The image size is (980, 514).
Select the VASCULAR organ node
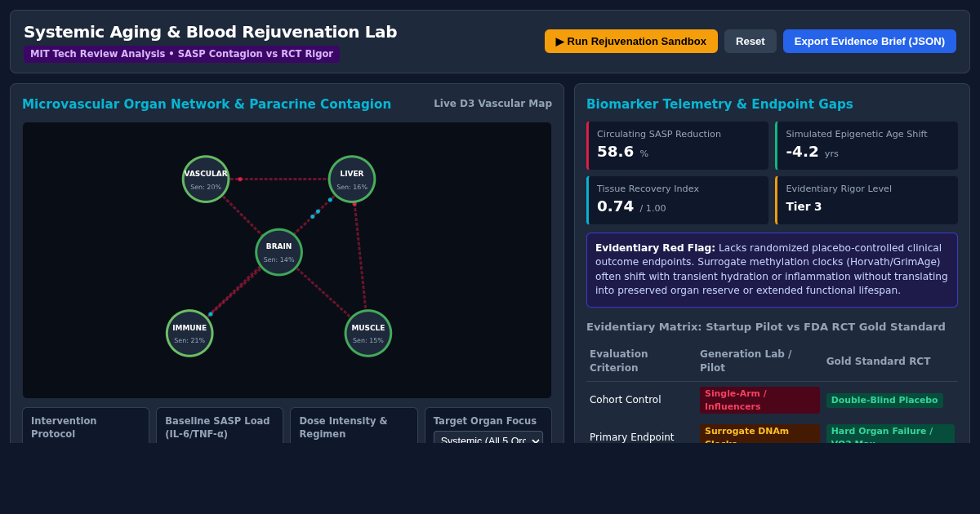pos(206,179)
